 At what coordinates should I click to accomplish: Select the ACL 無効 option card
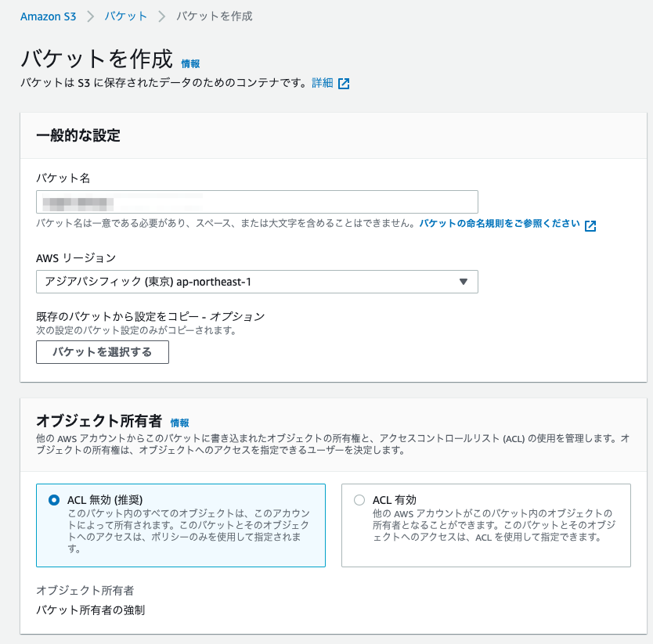click(180, 524)
